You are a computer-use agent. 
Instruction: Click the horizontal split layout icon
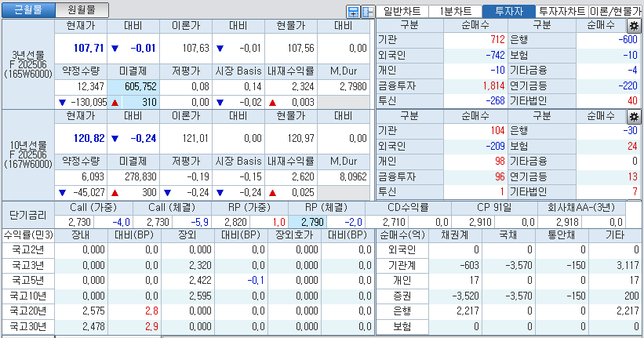tap(353, 12)
